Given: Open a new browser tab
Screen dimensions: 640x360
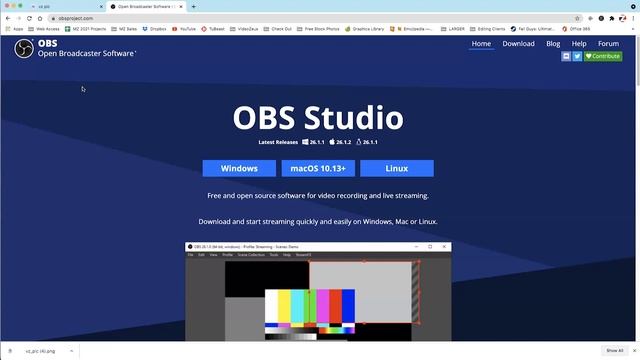Looking at the screenshot, I should [193, 7].
